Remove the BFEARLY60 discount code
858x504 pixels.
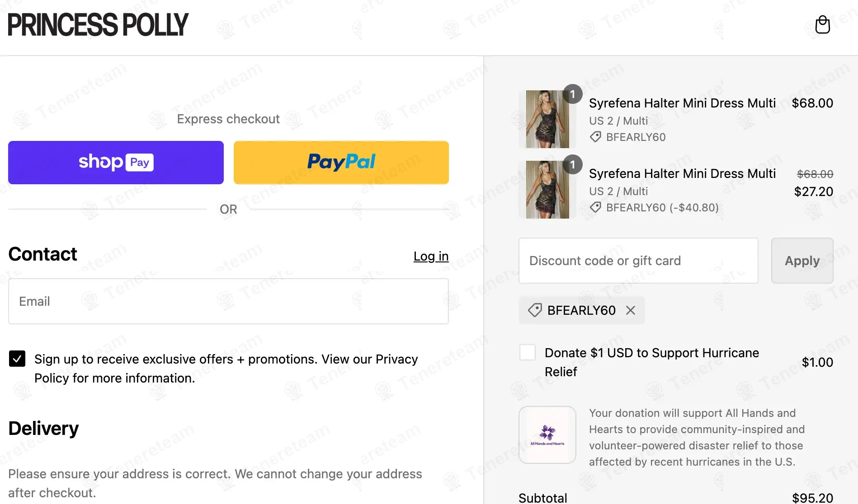[631, 310]
